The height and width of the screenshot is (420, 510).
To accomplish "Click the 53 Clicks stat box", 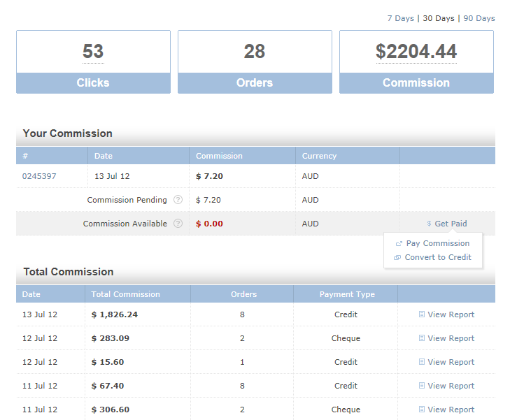I will tap(93, 61).
